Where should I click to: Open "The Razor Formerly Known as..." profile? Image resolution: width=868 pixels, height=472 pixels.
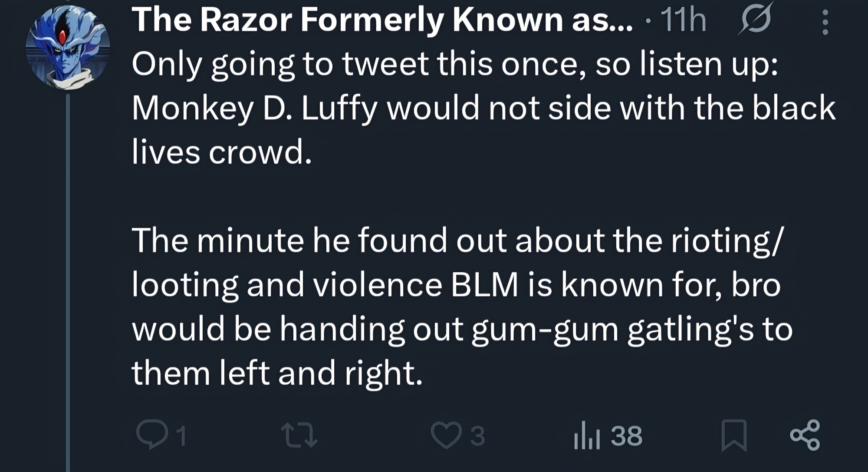[382, 20]
